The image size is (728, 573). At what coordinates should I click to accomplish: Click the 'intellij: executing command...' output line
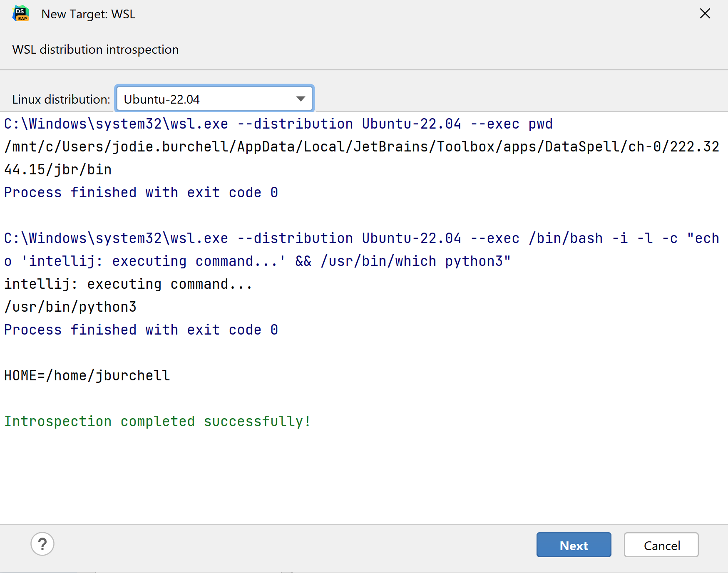tap(129, 284)
